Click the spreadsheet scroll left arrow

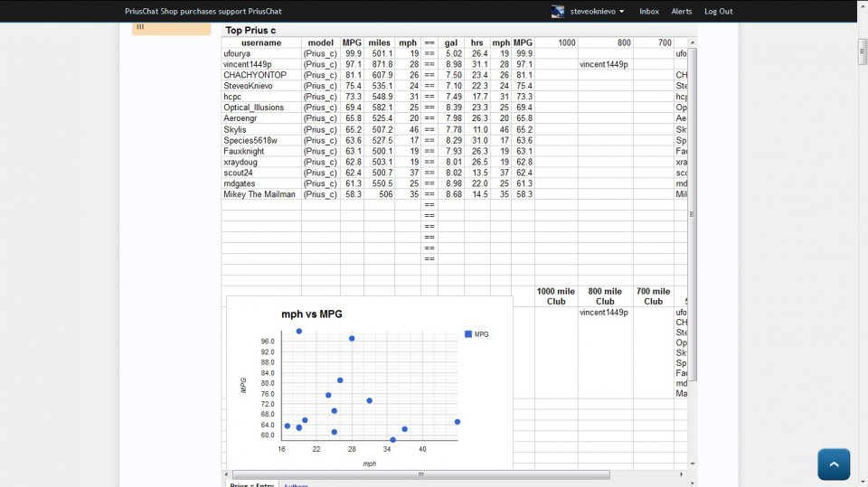click(x=227, y=474)
